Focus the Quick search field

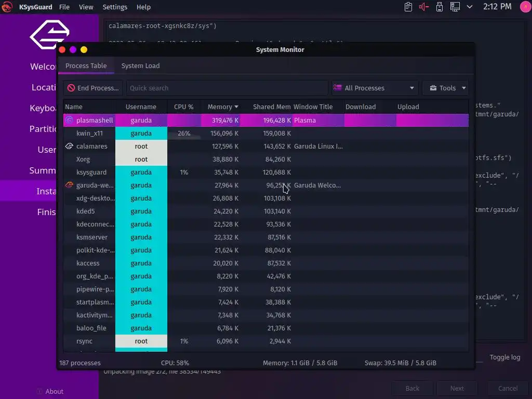[x=227, y=88]
